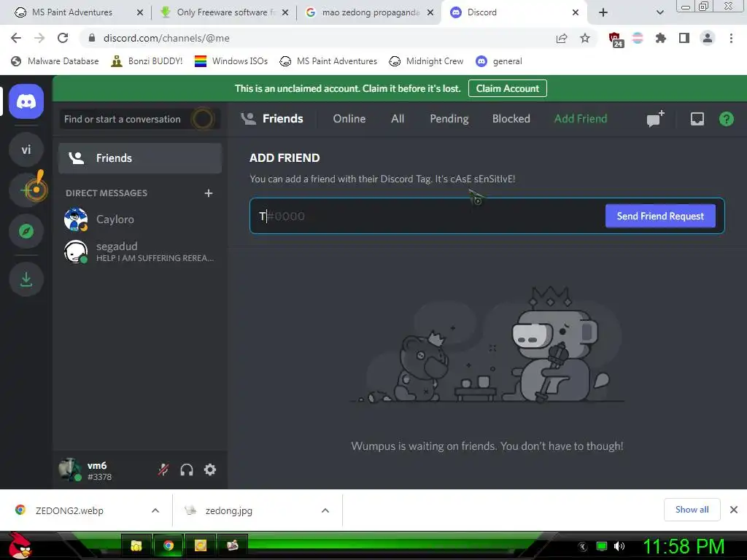Viewport: 747px width, 560px height.
Task: Expand zedong.jpg download options chevron
Action: pos(325,510)
